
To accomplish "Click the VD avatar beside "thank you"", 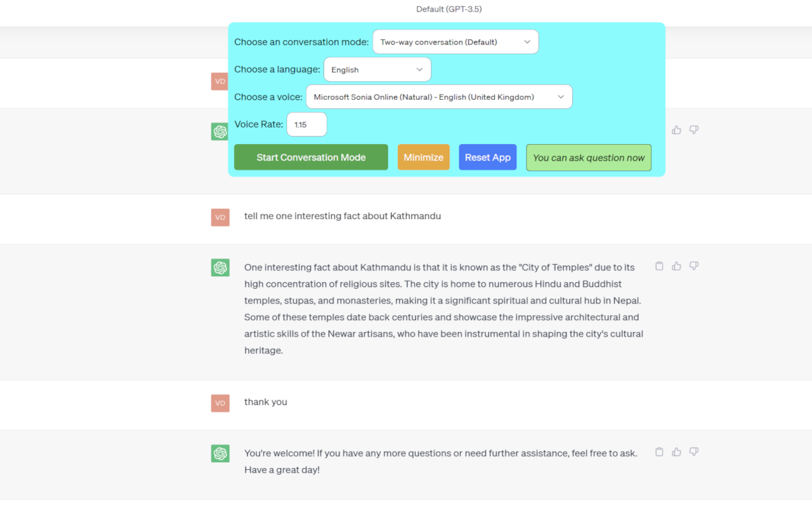I will click(220, 403).
